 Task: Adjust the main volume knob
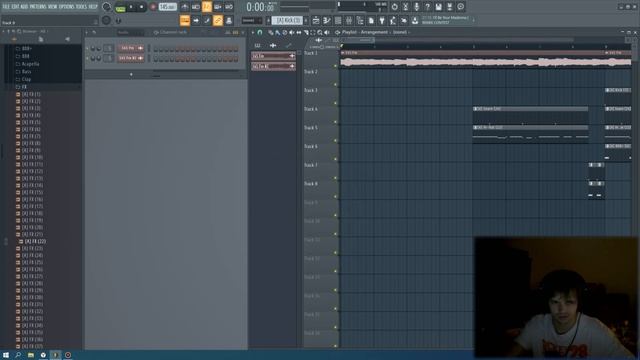107,7
